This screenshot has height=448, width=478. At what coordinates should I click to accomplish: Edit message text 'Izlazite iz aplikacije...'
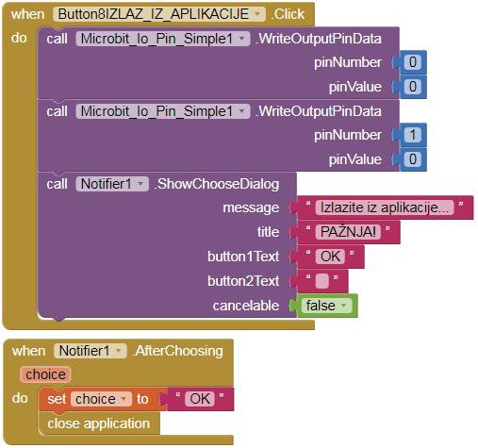[385, 207]
